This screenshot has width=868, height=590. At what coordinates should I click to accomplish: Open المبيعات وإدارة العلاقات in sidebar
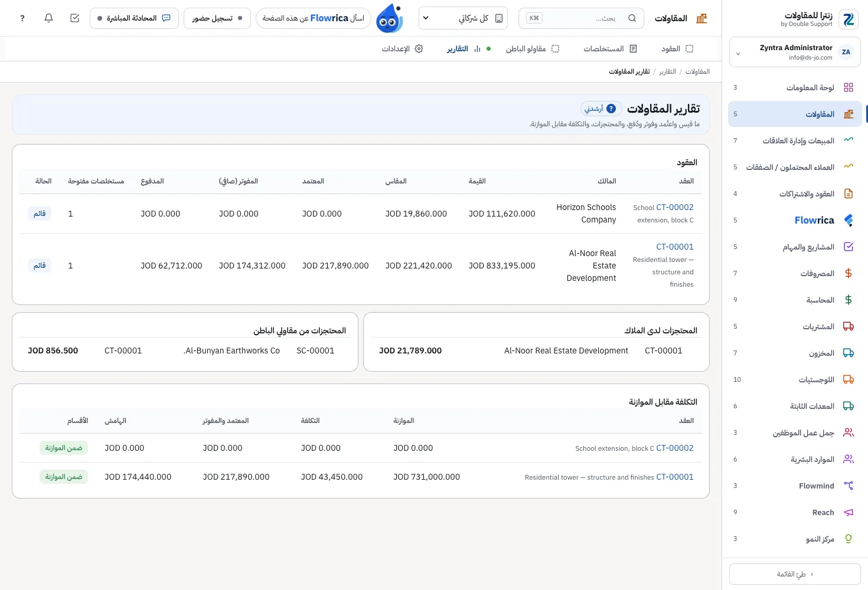795,140
